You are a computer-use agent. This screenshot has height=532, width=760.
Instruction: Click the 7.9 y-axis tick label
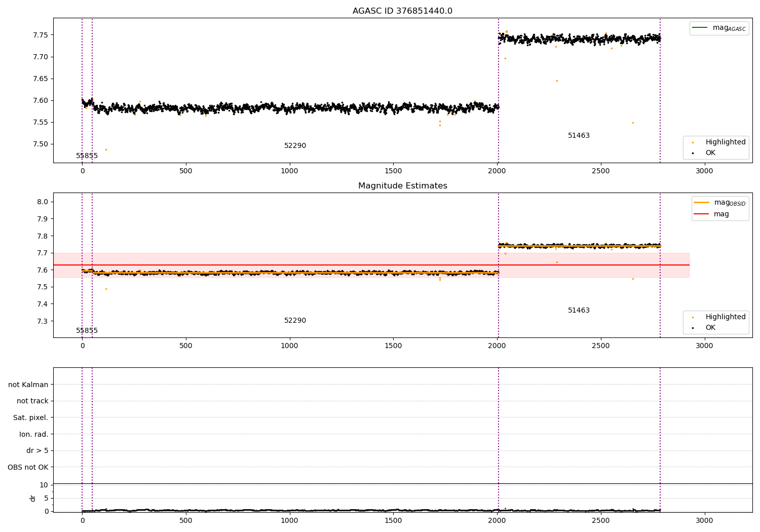click(43, 219)
